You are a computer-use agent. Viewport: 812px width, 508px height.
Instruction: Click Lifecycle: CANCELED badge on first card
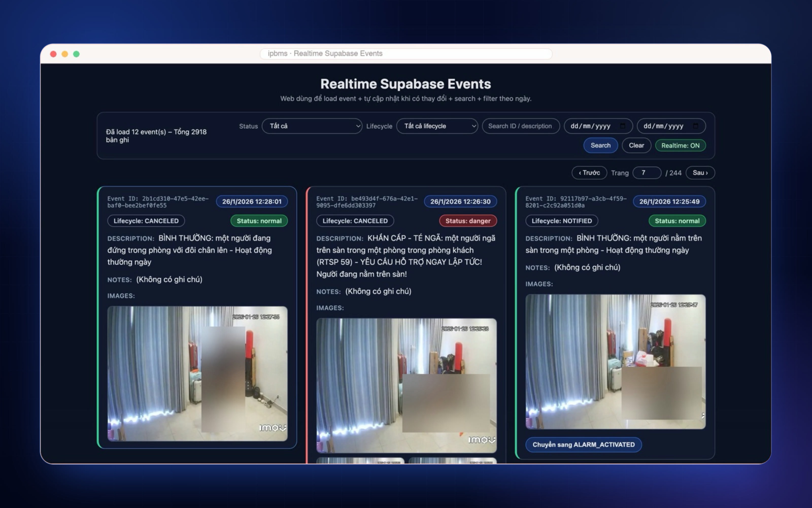pyautogui.click(x=146, y=221)
